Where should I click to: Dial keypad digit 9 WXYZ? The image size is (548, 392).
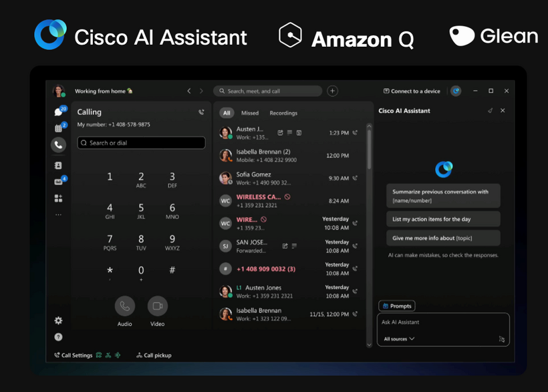[172, 242]
